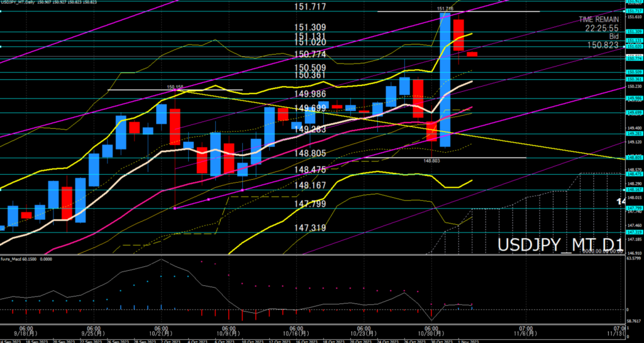Click the 58.7617 indicator scale value
This screenshot has height=343, width=644.
pos(633,320)
